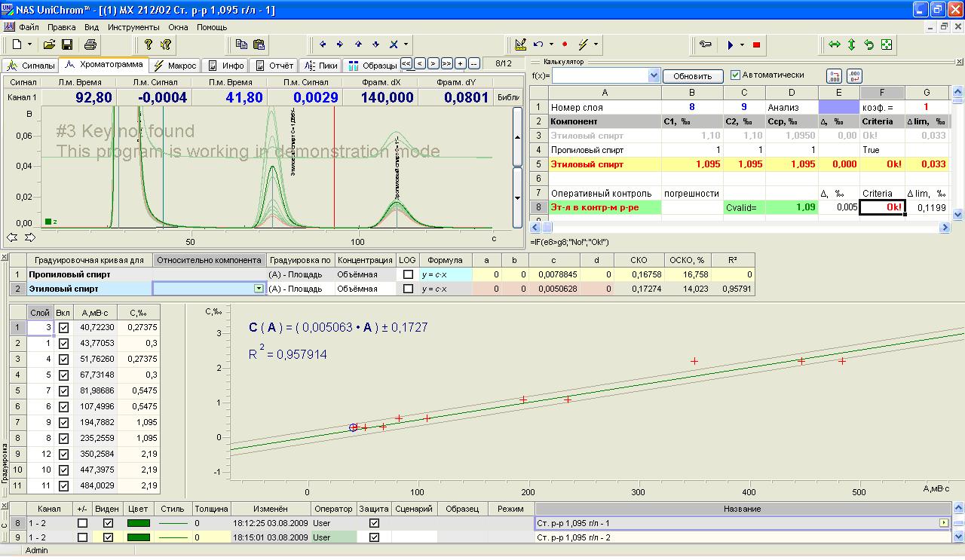Click the green color swatch in row 9

coord(138,537)
